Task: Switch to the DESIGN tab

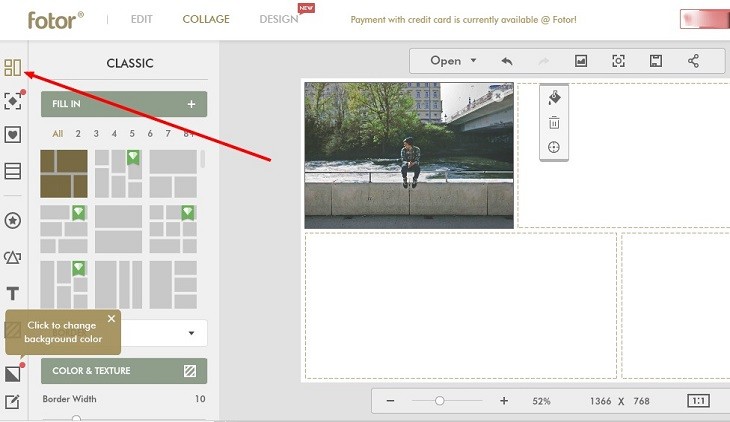Action: click(279, 19)
